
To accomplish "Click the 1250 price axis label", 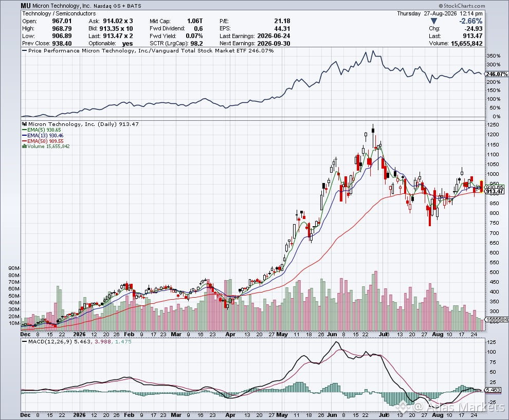I will [x=493, y=125].
